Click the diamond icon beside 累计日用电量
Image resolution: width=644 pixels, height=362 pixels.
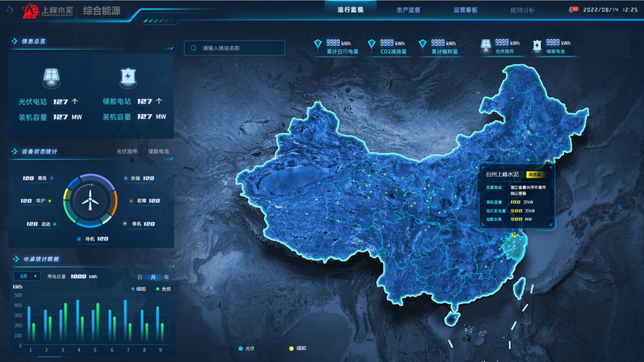tap(318, 44)
